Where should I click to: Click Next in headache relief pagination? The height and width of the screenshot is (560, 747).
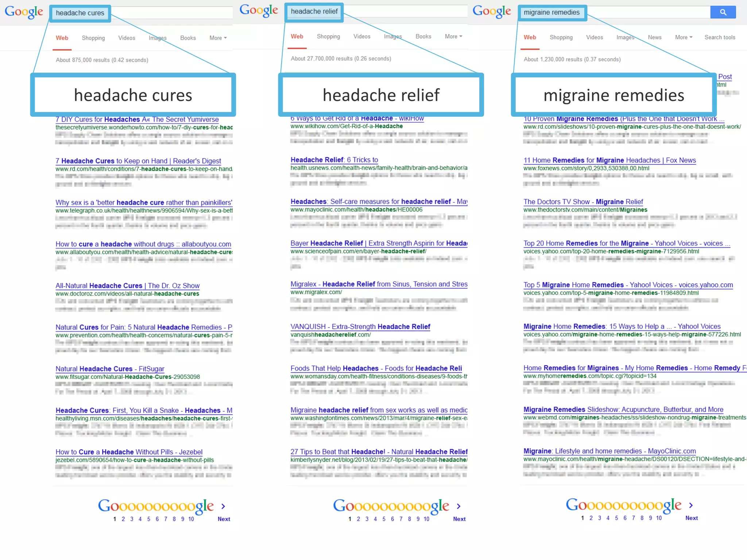(459, 519)
